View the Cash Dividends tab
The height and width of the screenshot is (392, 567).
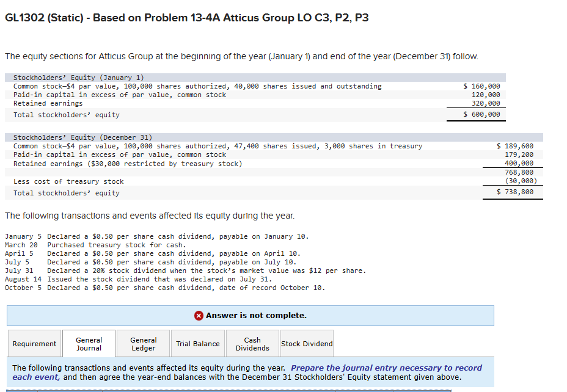(252, 343)
